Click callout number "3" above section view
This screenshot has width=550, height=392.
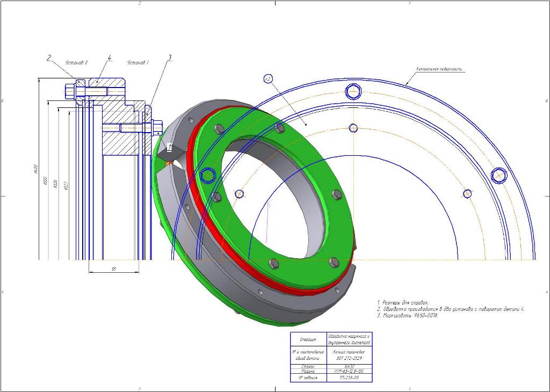point(170,57)
